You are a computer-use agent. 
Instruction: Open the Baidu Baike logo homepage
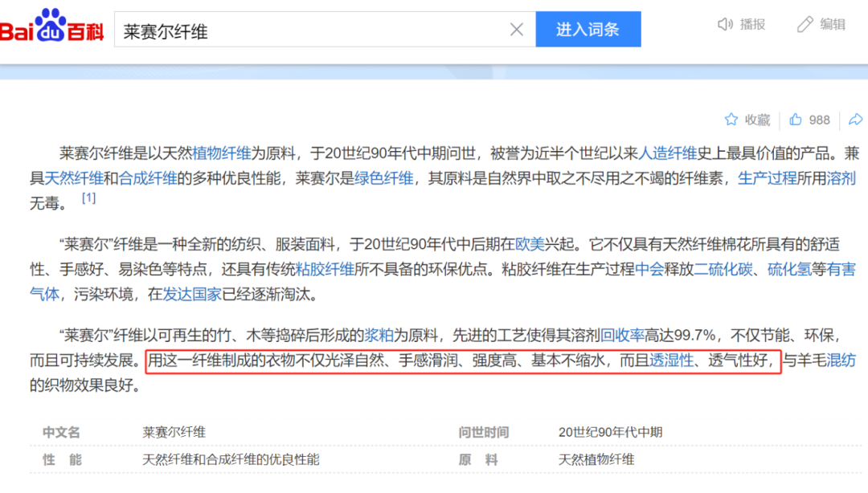click(x=51, y=26)
